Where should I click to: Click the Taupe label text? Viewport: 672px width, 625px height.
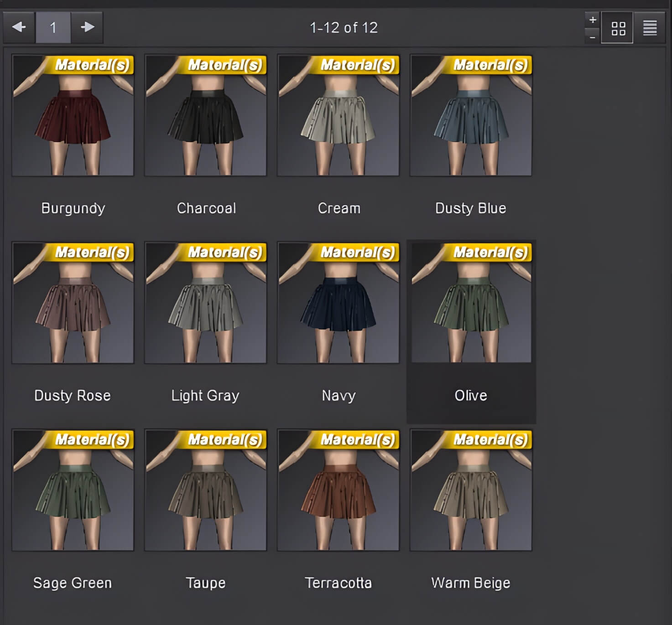[206, 583]
